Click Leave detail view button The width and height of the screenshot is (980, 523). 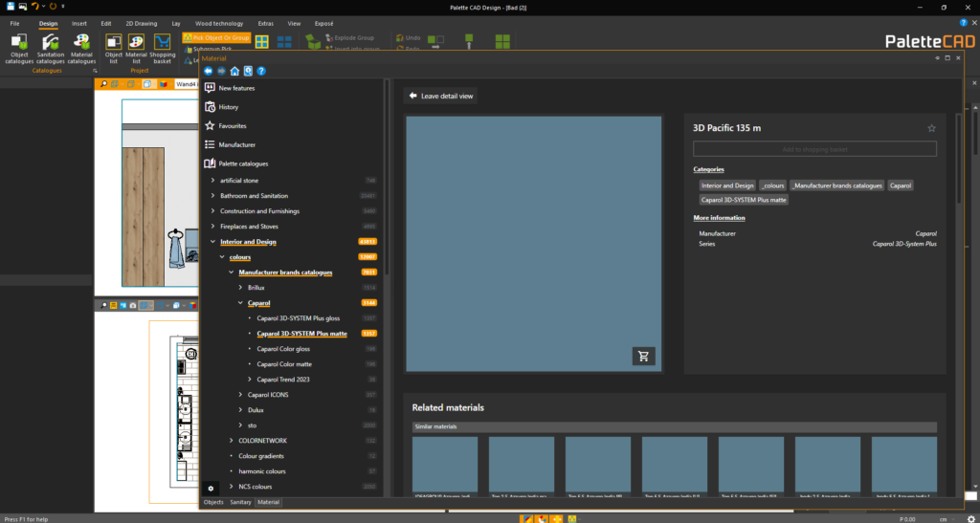[440, 96]
